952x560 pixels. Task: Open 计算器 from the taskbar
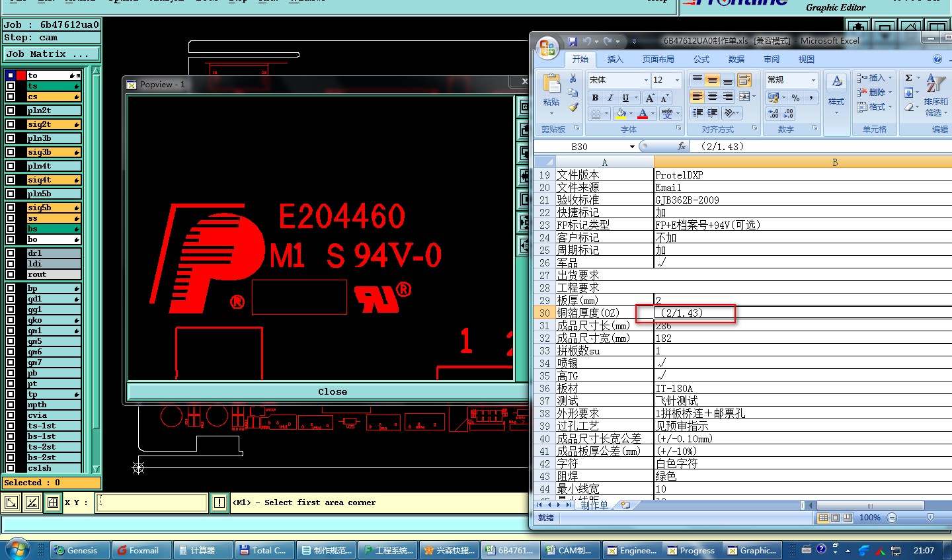tap(203, 550)
